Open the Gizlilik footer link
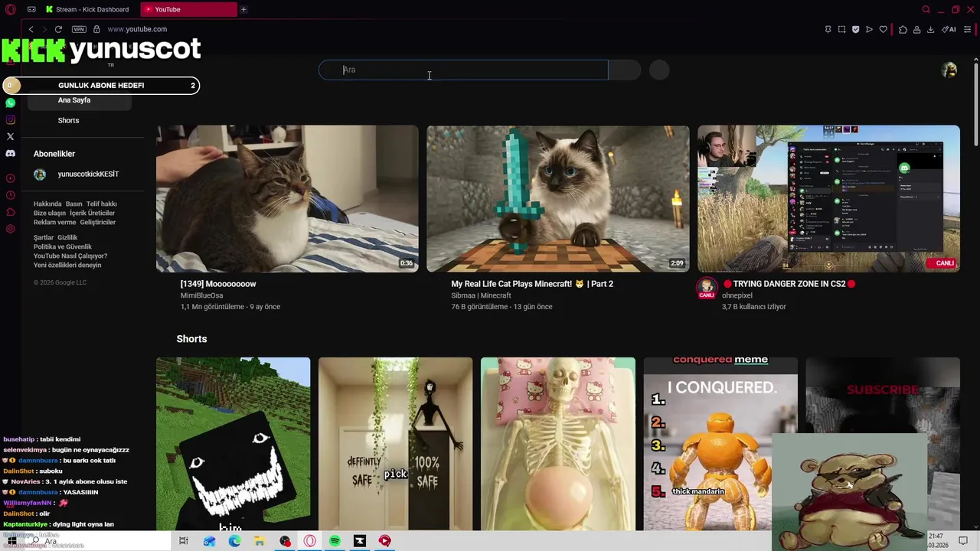 [x=67, y=238]
